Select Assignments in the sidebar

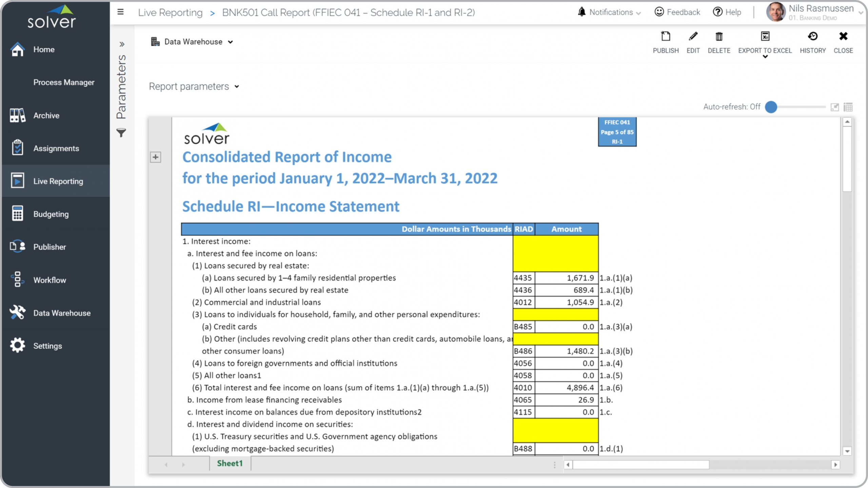point(56,148)
